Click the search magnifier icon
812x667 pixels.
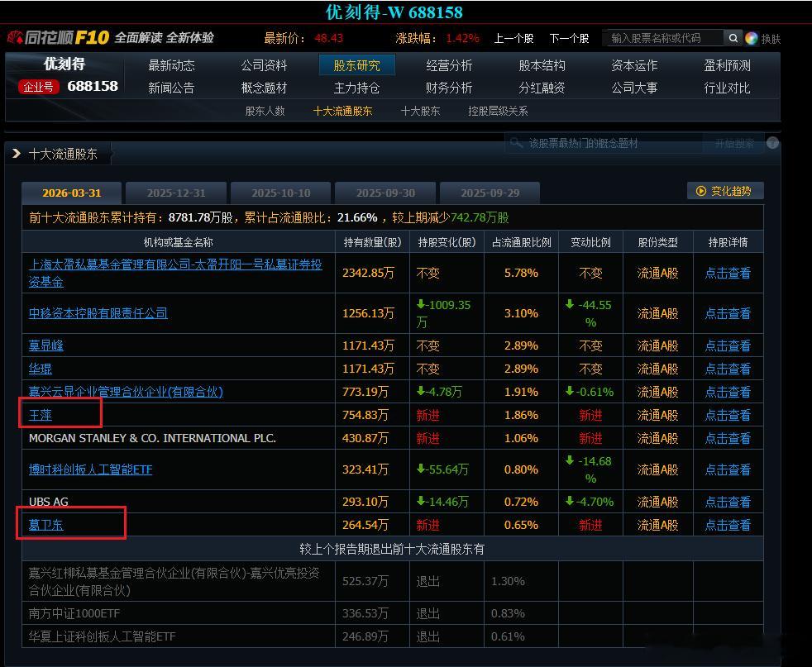[733, 38]
